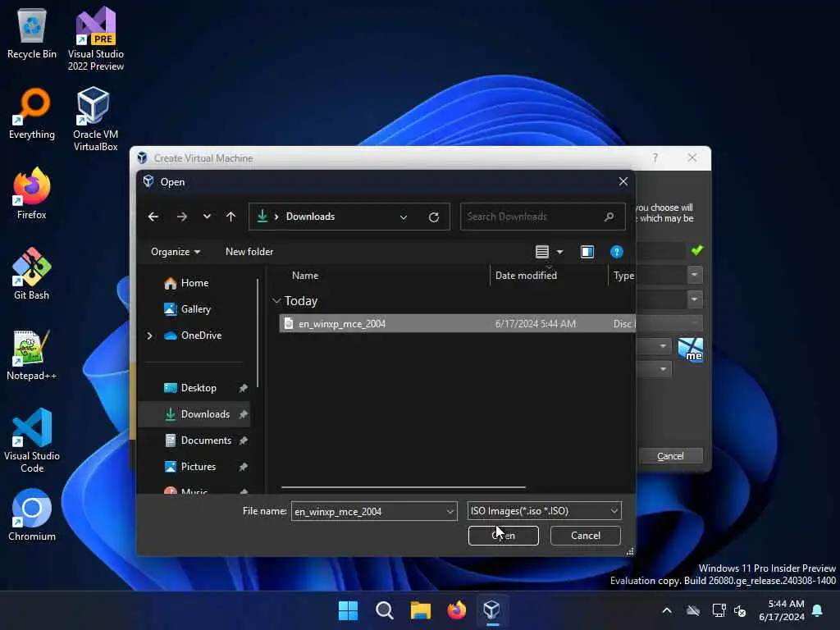Open recent locations dropdown arrow

point(207,217)
